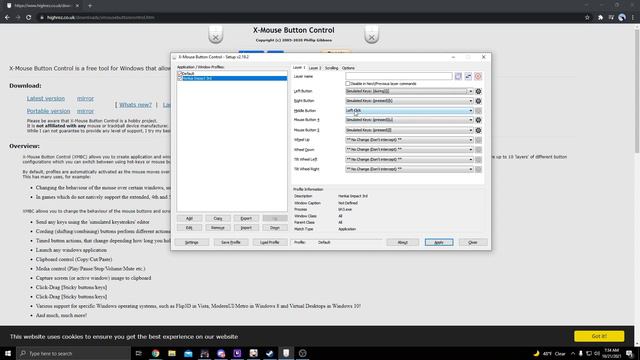Toggle the Honkai Impact 3rd profile checkbox
640x360 pixels.
tap(180, 78)
